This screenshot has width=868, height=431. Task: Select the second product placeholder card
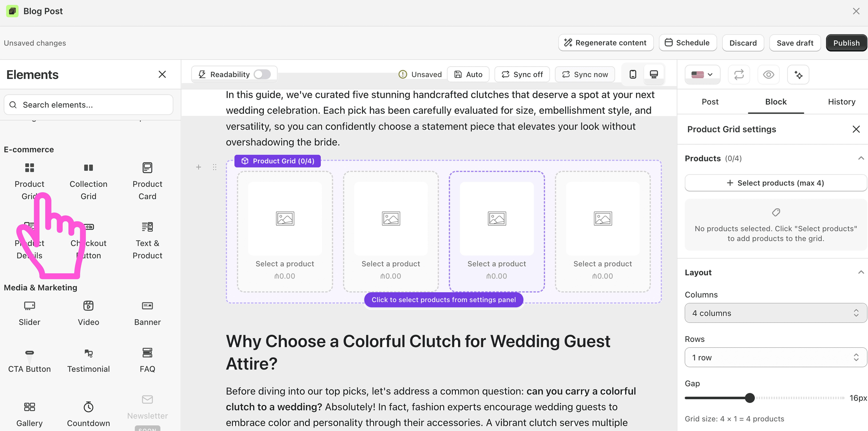[x=391, y=232]
